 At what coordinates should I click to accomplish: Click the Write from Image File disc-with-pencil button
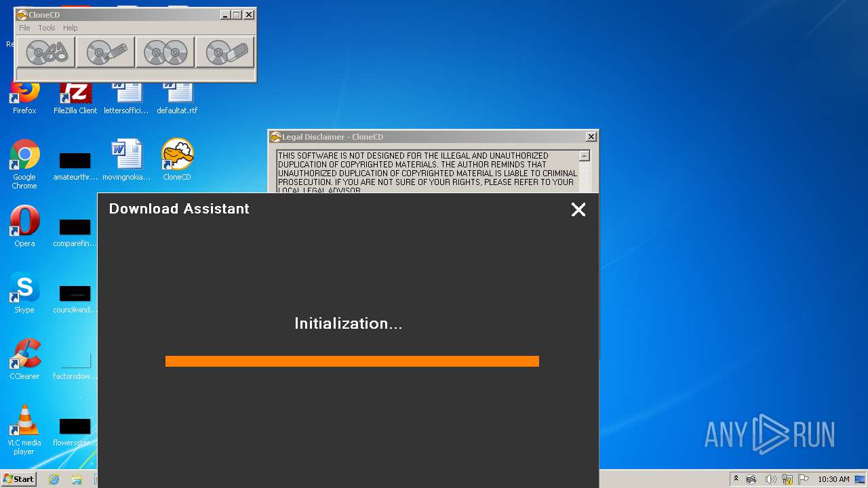click(106, 52)
